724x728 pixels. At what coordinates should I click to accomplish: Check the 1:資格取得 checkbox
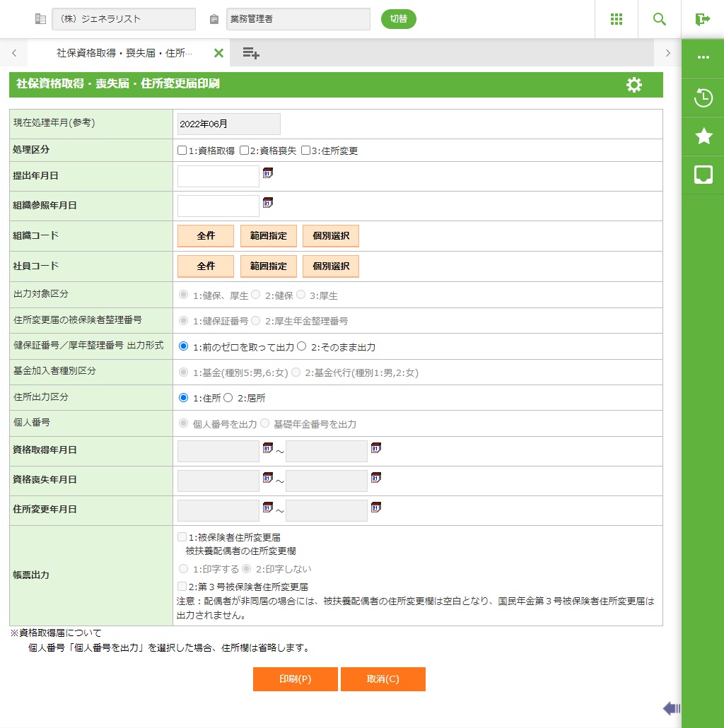tap(182, 151)
